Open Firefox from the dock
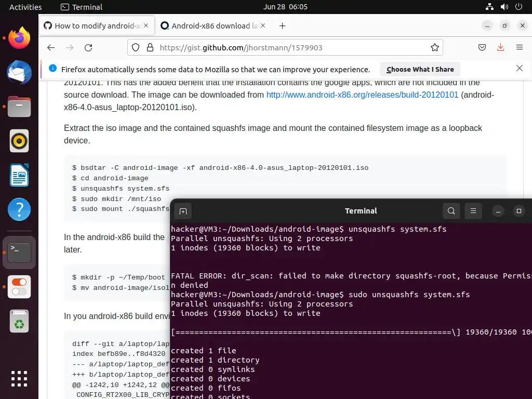This screenshot has width=532, height=399. [19, 37]
